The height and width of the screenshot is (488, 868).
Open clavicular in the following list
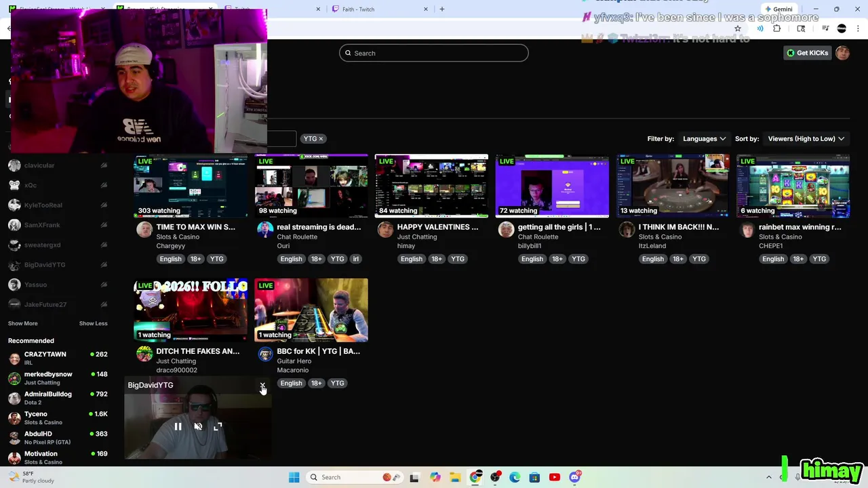click(58, 165)
